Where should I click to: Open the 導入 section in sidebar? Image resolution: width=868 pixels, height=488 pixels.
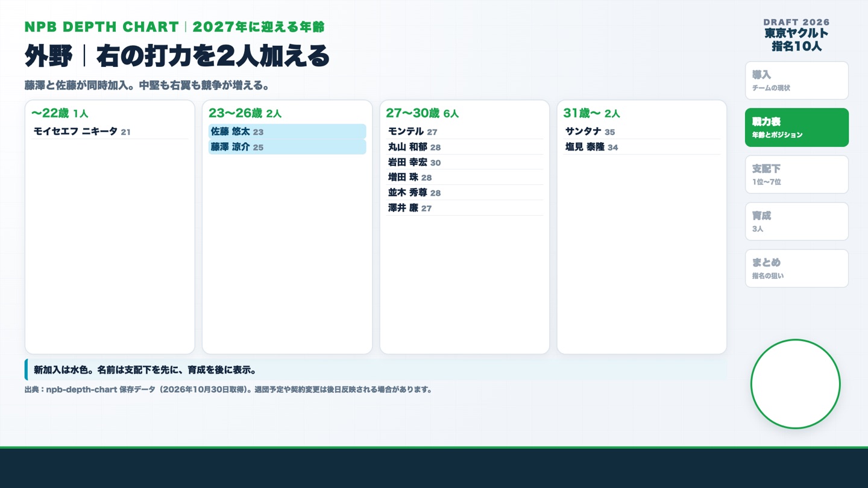click(x=796, y=81)
